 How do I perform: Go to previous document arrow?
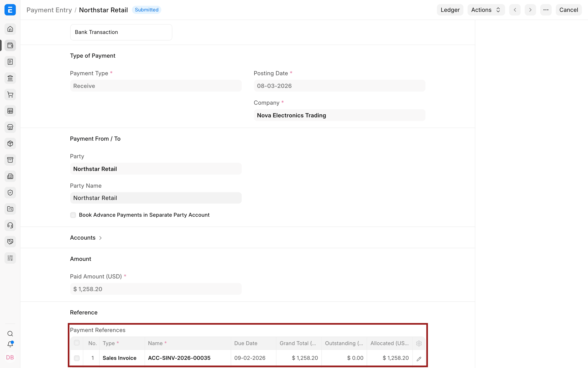click(x=515, y=10)
